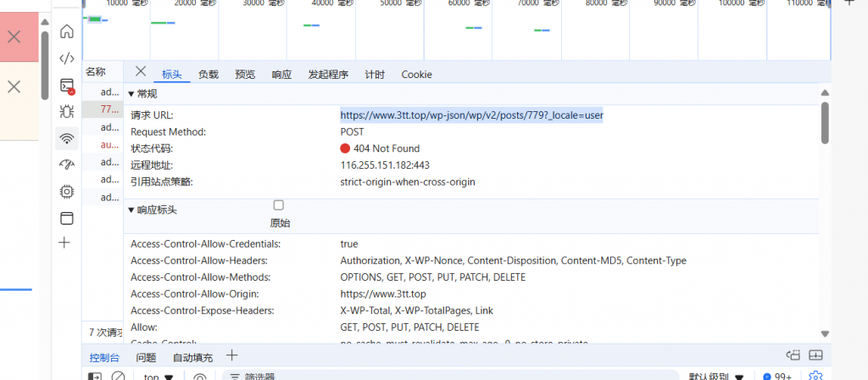
Task: Open the 问题 issues drawer tab
Action: tap(146, 358)
